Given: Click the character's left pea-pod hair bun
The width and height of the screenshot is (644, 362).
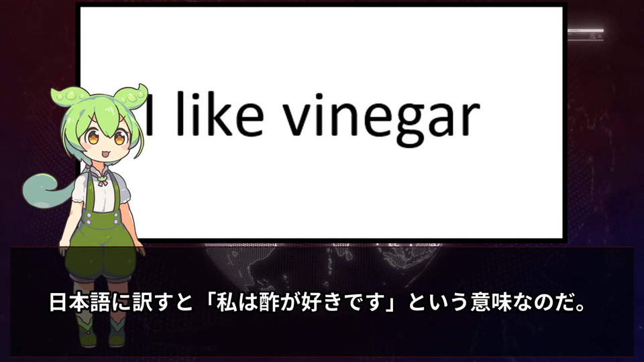Looking at the screenshot, I should pyautogui.click(x=68, y=97).
